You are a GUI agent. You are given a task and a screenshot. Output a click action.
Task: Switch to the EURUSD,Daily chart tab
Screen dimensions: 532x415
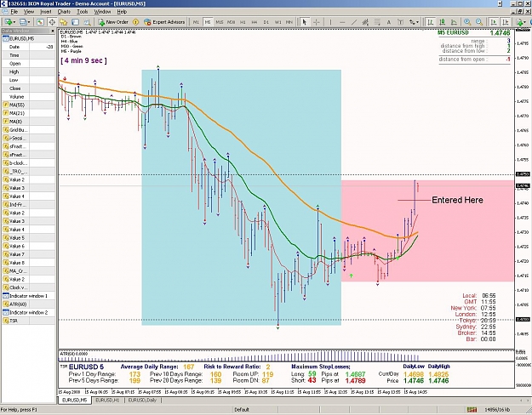pyautogui.click(x=142, y=401)
